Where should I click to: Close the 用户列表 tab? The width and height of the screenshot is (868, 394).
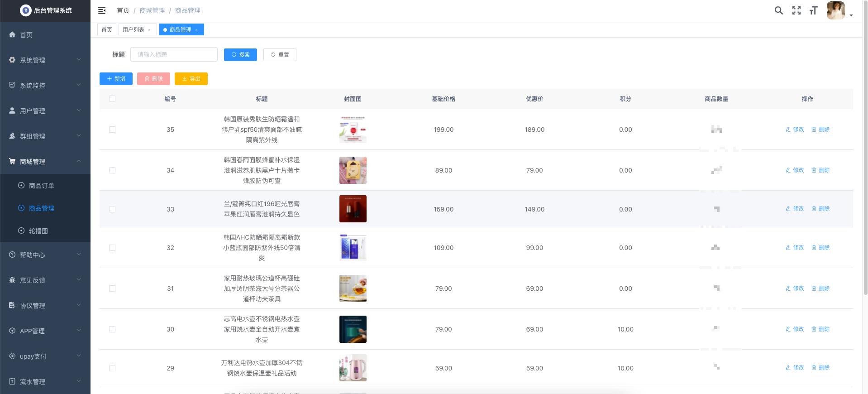(149, 30)
